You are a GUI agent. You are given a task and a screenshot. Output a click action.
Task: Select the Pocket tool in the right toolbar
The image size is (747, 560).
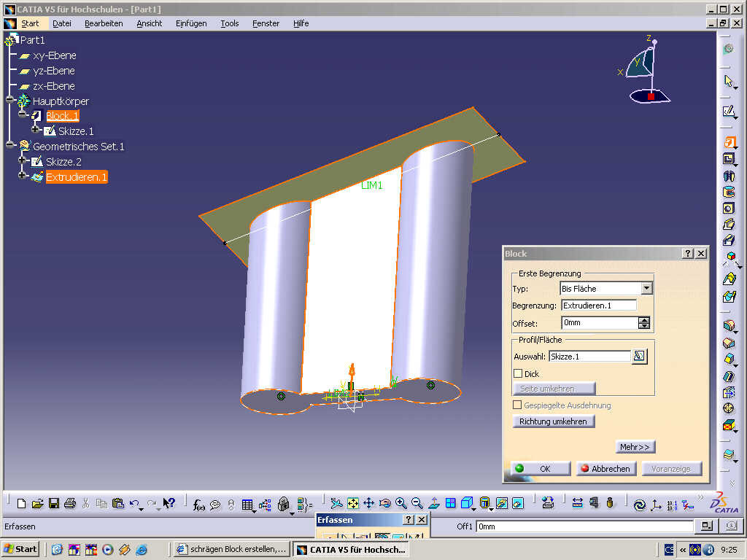click(x=729, y=158)
